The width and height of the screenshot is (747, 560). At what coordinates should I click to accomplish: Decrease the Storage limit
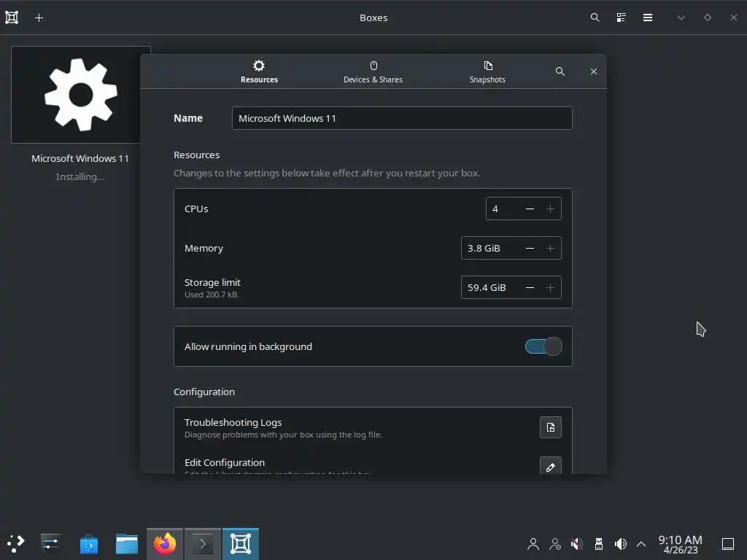coord(530,287)
